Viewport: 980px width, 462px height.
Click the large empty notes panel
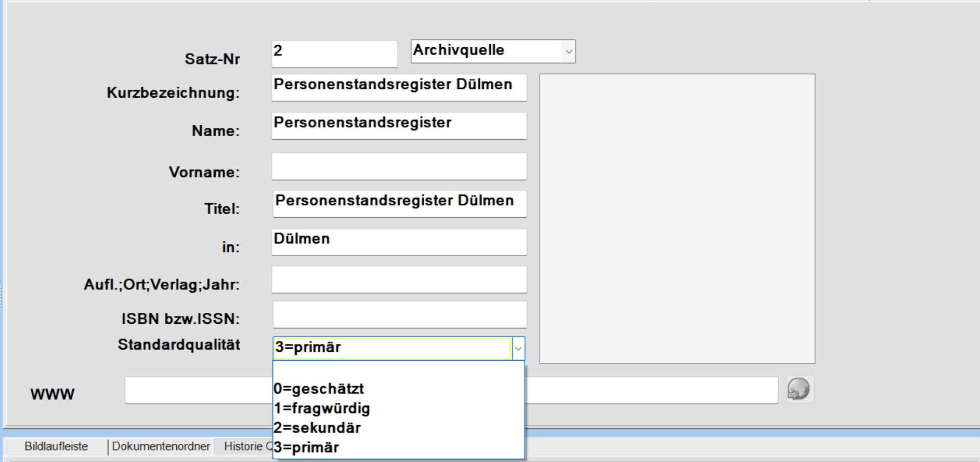point(677,219)
